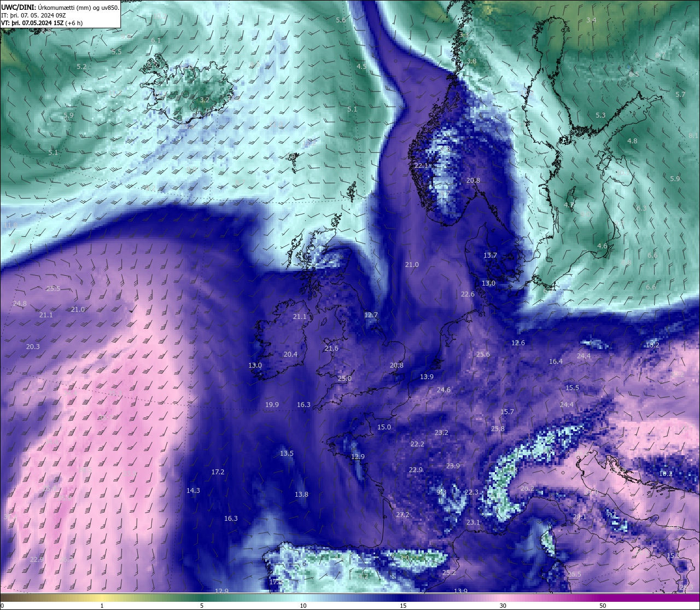This screenshot has width=700, height=610.
Task: Click the 24.6 map value
Action: point(444,390)
